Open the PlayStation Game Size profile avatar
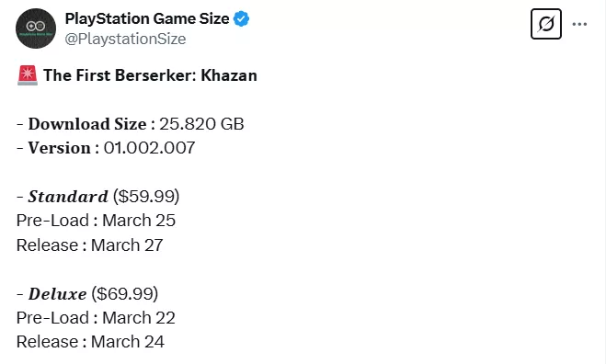 point(36,28)
